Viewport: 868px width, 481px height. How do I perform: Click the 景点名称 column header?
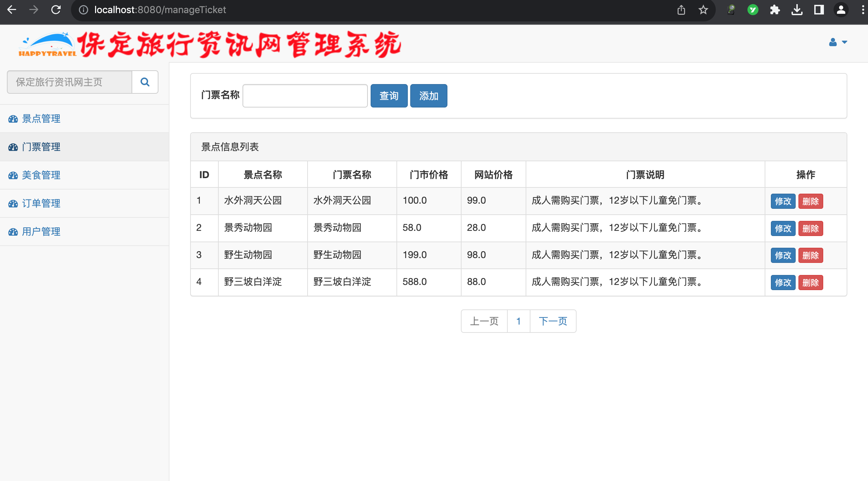coord(263,175)
